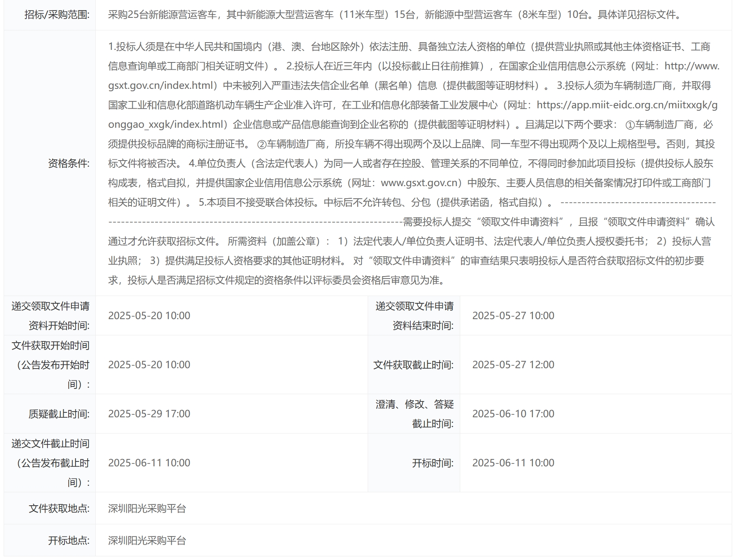Select 2025-06-11 10:00 for 开标时间
Screen dimensions: 737x560
[x=513, y=463]
